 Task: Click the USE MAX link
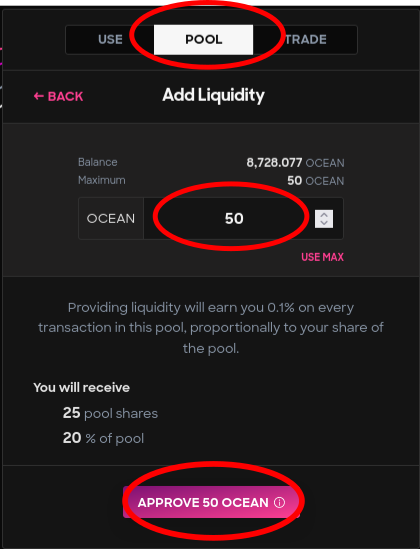click(x=322, y=257)
